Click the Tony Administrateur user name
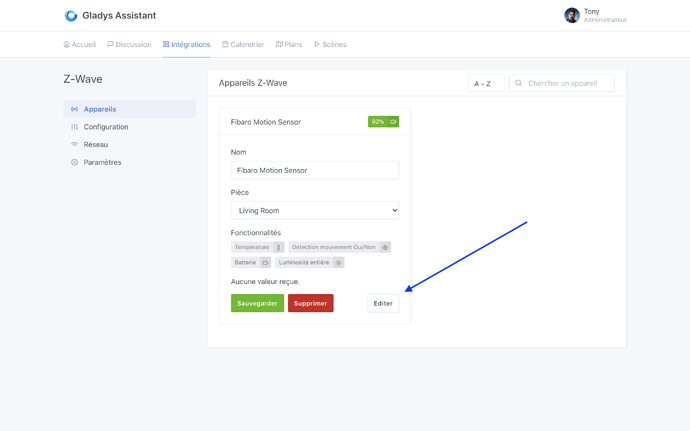Viewport: 690px width, 431px height. tap(605, 15)
